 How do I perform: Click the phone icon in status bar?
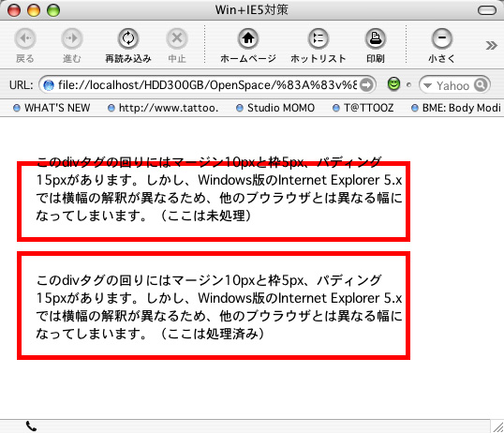[31, 426]
